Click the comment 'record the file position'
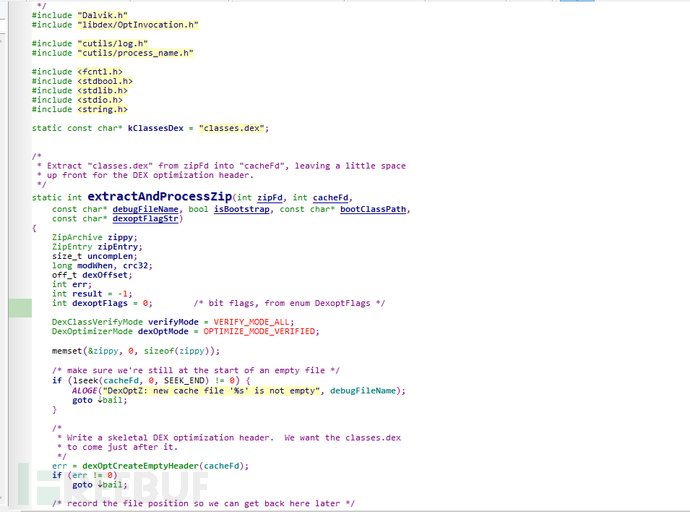This screenshot has height=512, width=690. pos(203,503)
